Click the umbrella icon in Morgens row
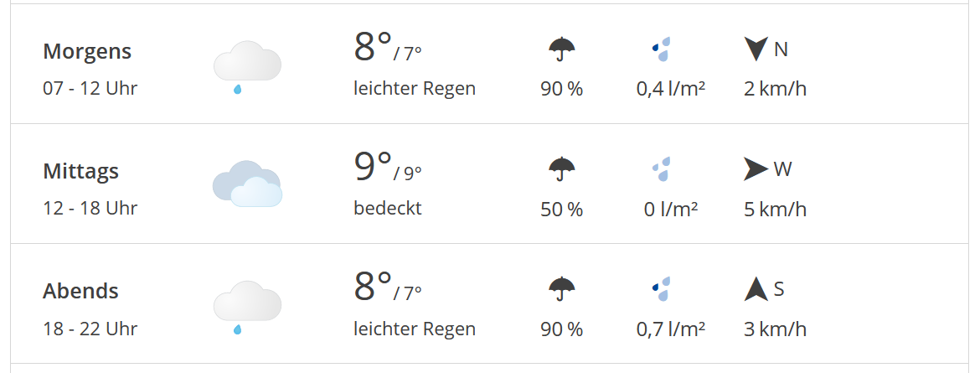Viewport: 980px width, 373px height. (x=561, y=49)
